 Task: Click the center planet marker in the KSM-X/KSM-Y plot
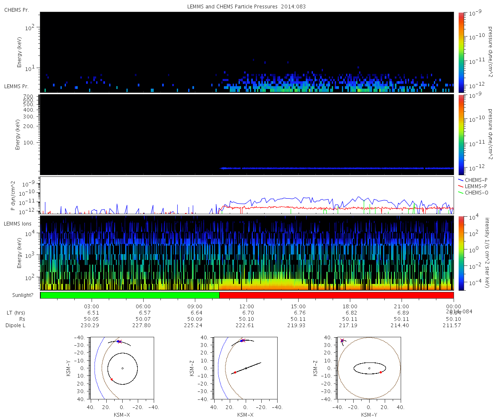click(x=122, y=368)
